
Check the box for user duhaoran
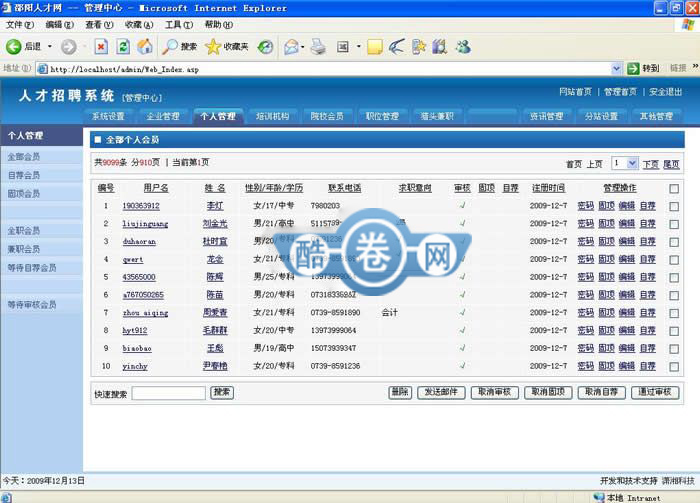tap(674, 242)
